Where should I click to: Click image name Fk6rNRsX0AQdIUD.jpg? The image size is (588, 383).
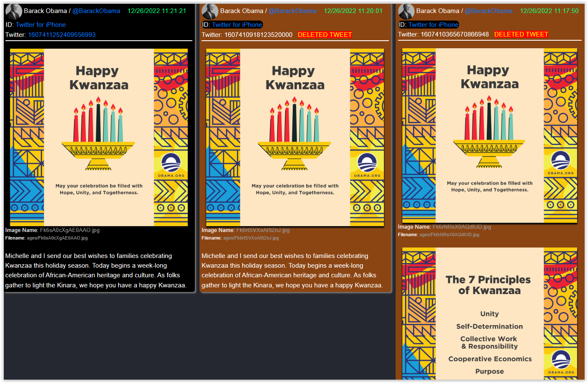(462, 227)
